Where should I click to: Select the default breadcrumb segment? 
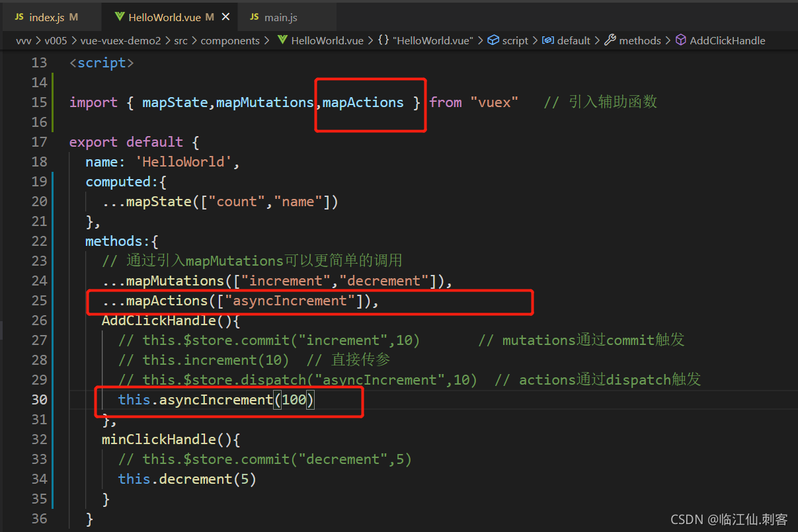[x=573, y=40]
